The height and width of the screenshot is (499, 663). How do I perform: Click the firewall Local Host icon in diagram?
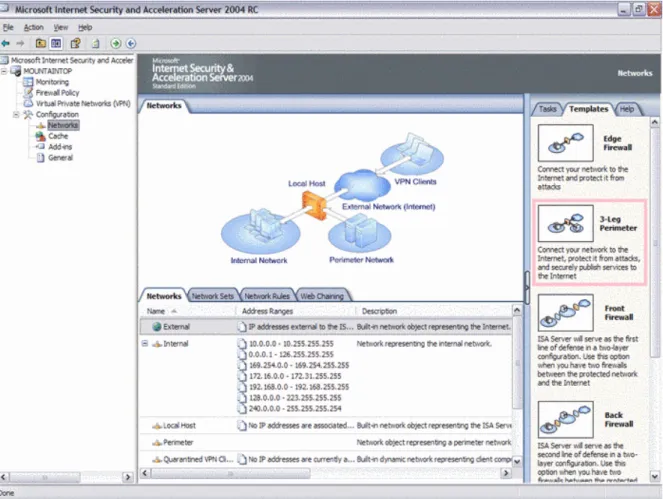[x=314, y=205]
